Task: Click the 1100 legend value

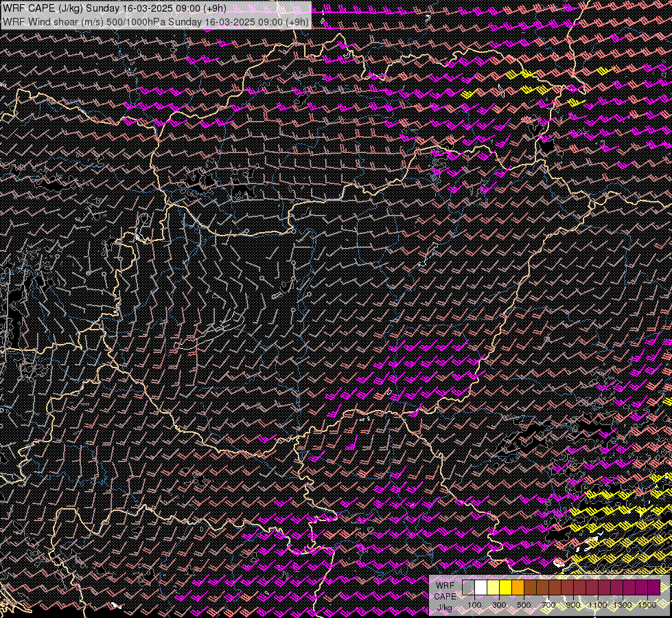Action: pos(597,605)
